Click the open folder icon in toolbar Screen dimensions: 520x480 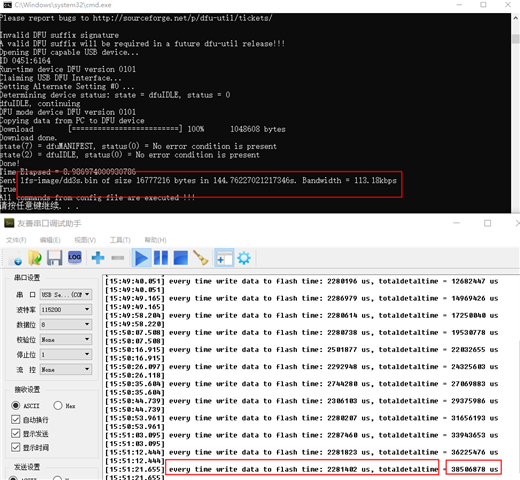tap(35, 258)
